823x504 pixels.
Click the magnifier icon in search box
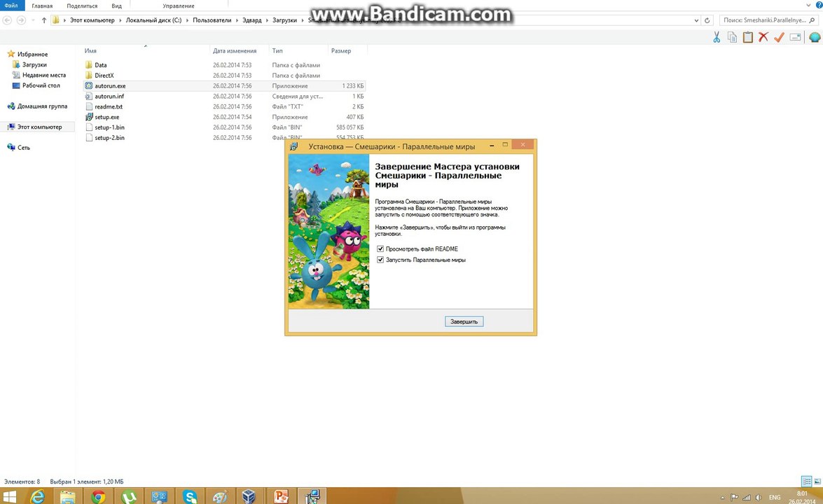[x=812, y=20]
